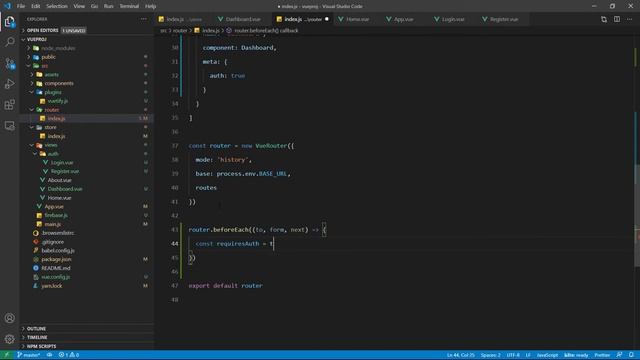Click the Prettier status bar item

[x=602, y=355]
